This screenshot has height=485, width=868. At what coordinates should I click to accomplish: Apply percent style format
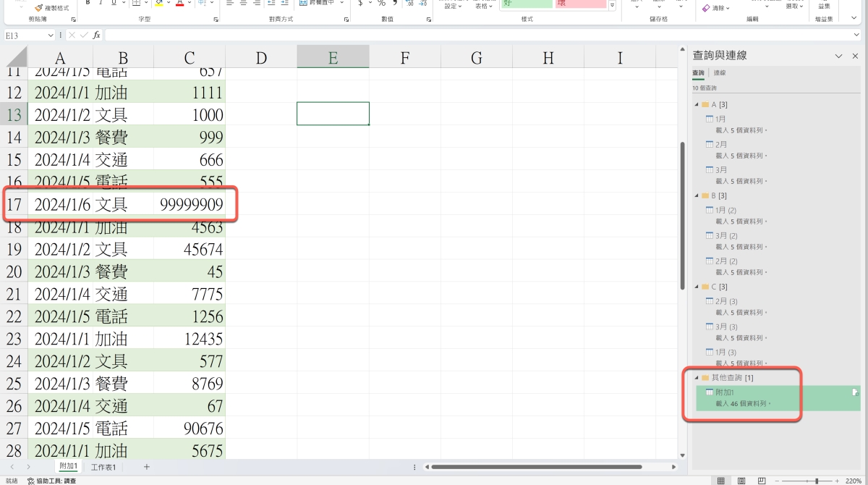coord(381,4)
